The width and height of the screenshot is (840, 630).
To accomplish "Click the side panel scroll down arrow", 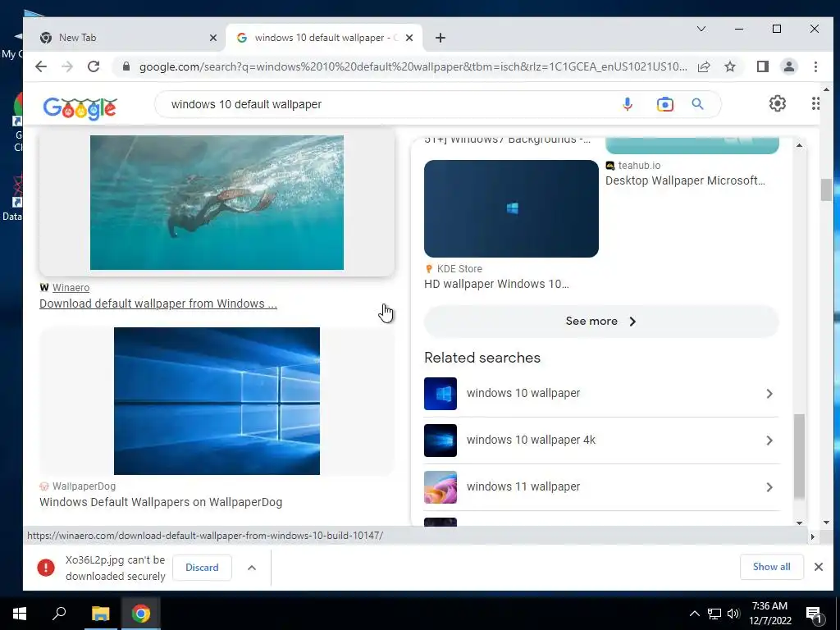I will pyautogui.click(x=799, y=523).
